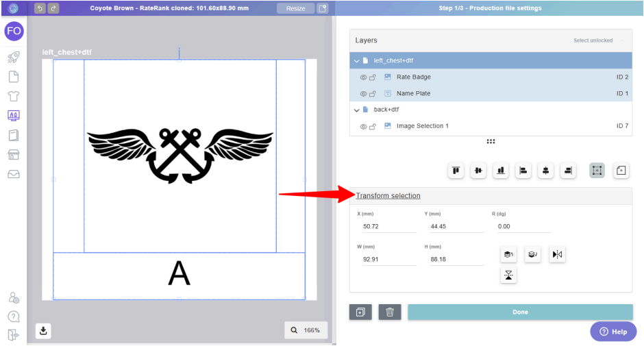Click the undo button in the header
The image size is (644, 346).
[40, 8]
